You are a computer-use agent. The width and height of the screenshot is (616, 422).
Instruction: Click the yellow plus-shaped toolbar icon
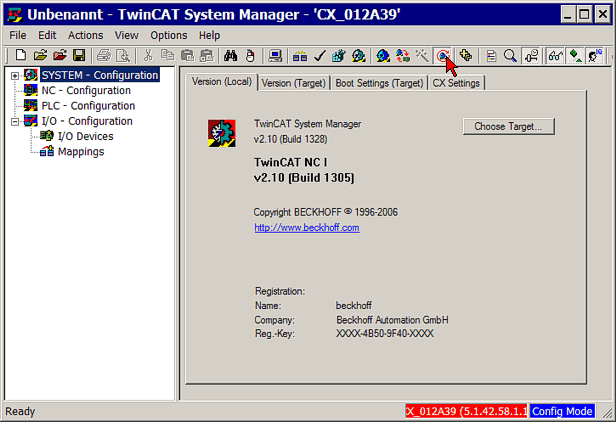466,56
